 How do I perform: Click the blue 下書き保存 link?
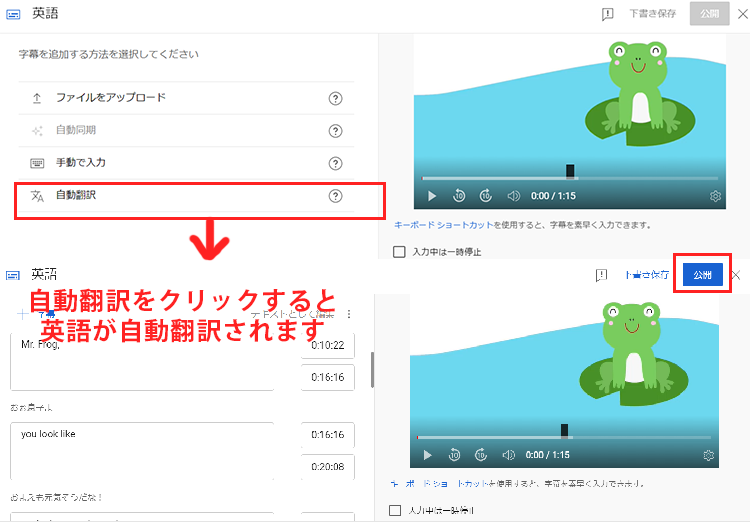(647, 275)
